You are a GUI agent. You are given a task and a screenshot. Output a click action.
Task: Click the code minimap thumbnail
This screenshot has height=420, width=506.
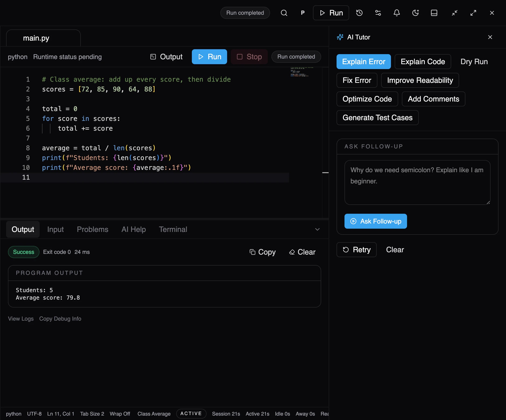click(x=302, y=72)
